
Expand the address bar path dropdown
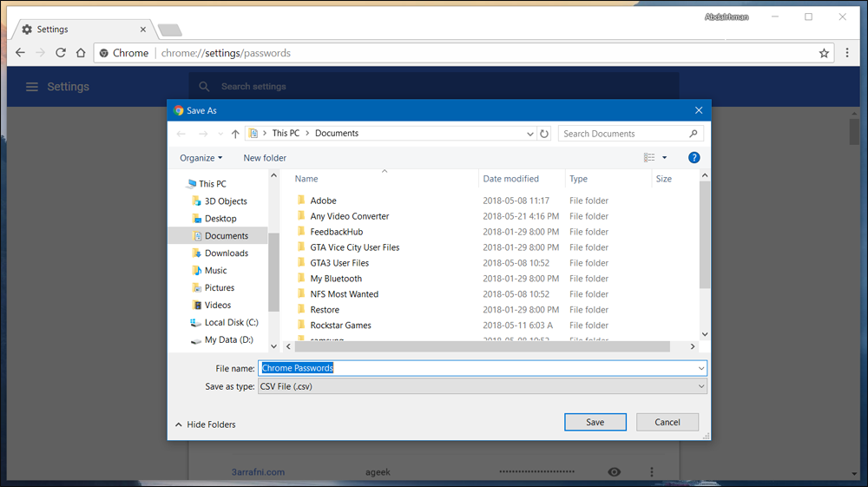click(x=529, y=134)
